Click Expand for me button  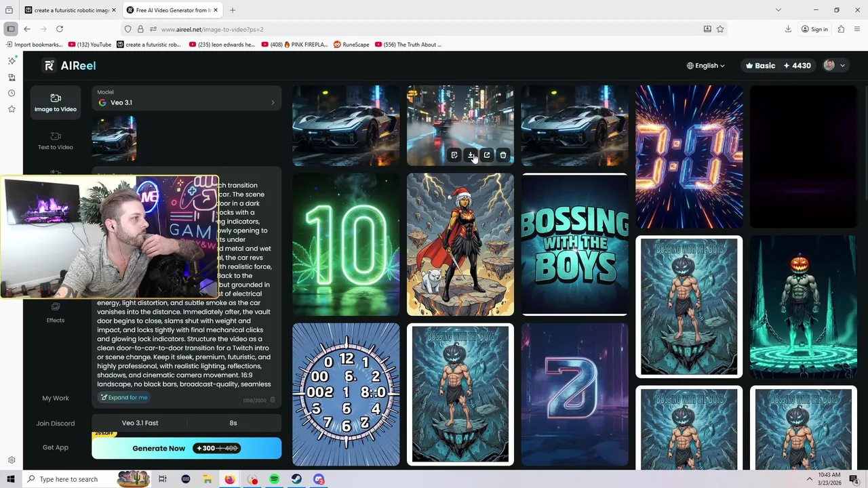124,398
